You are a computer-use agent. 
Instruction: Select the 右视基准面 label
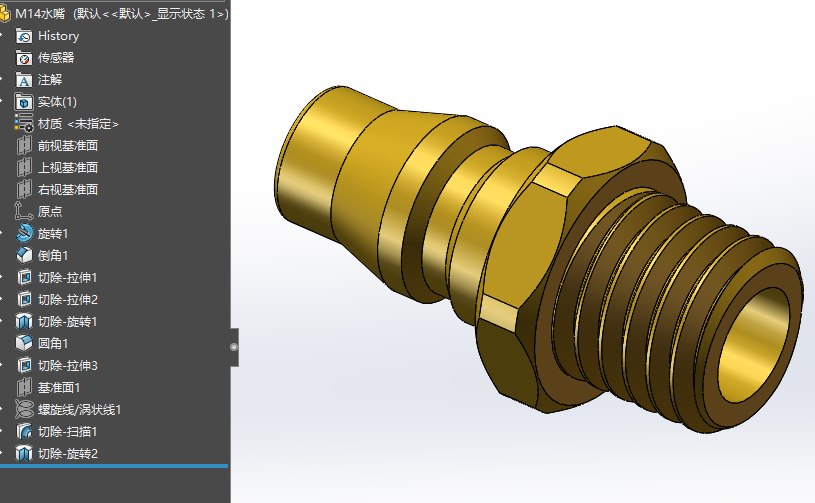(68, 189)
